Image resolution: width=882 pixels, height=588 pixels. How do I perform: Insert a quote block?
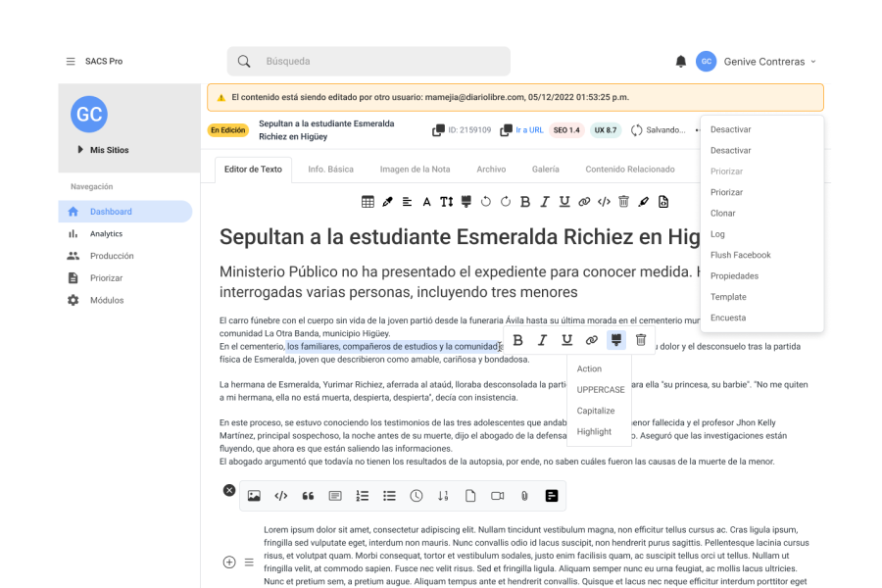308,496
